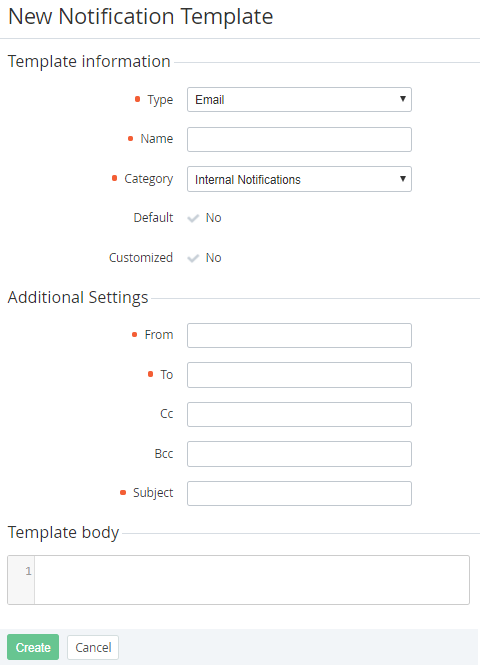Viewport: 485px width, 670px height.
Task: Open the Type dropdown showing Email
Action: 299,100
